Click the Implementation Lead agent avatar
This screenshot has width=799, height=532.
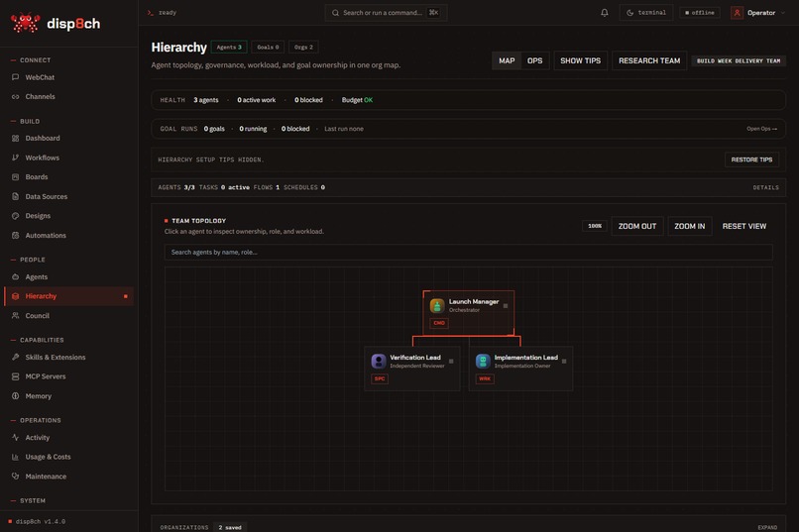point(483,361)
